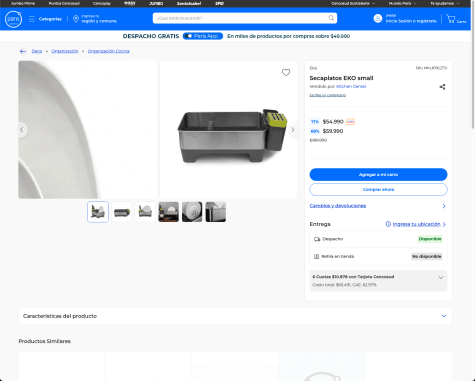
Task: Open Puntos Cencosud in top bar
Action: pos(64,3)
